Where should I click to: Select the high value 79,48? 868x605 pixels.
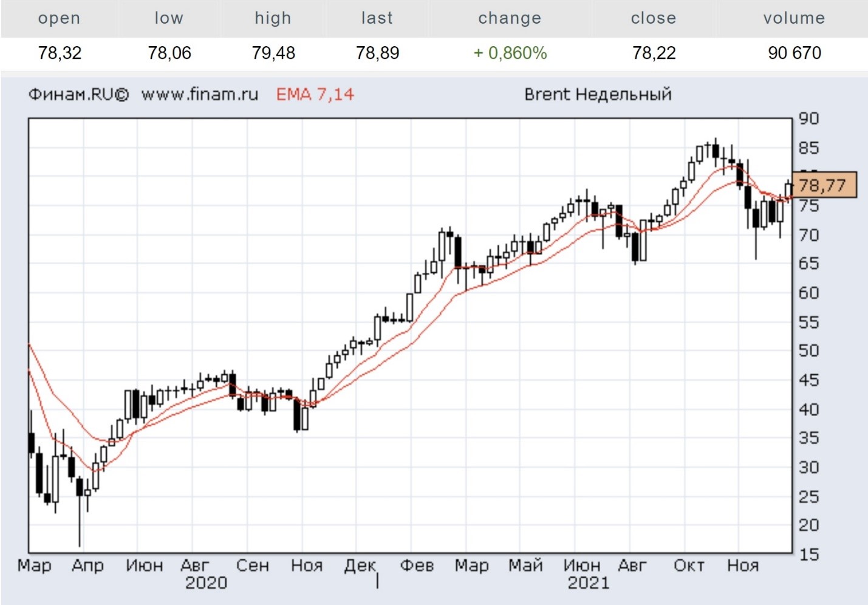coord(273,53)
